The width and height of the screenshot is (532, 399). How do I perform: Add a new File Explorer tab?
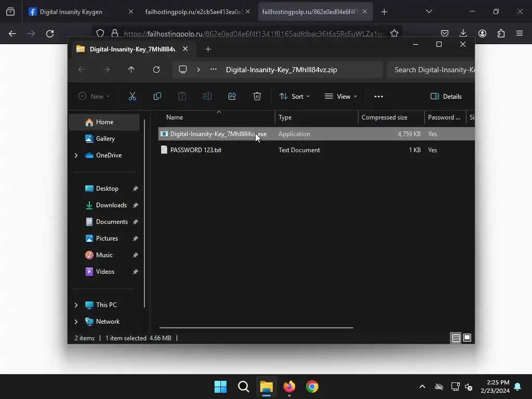coord(208,49)
